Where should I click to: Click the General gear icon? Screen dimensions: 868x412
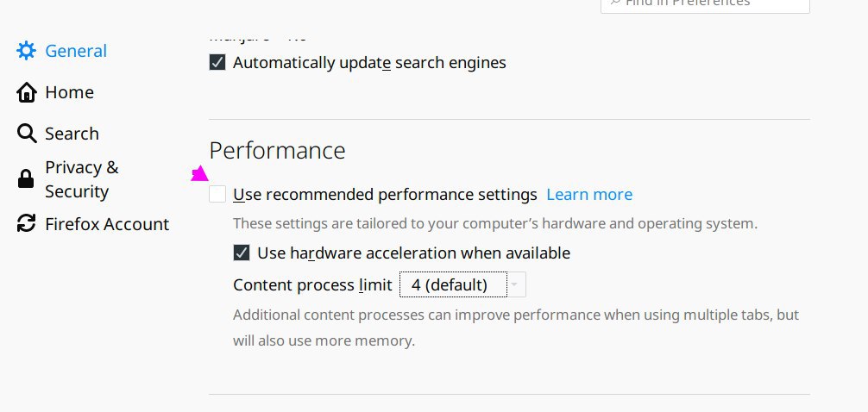point(27,51)
